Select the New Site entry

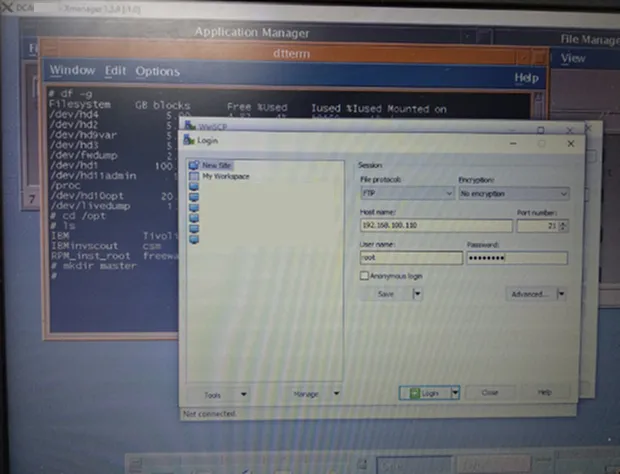(216, 165)
